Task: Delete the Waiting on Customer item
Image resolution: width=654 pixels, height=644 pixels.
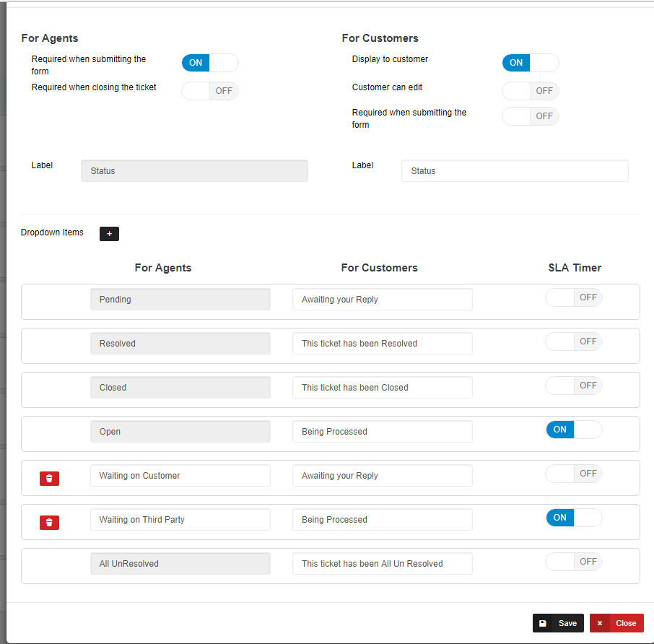Action: (49, 479)
